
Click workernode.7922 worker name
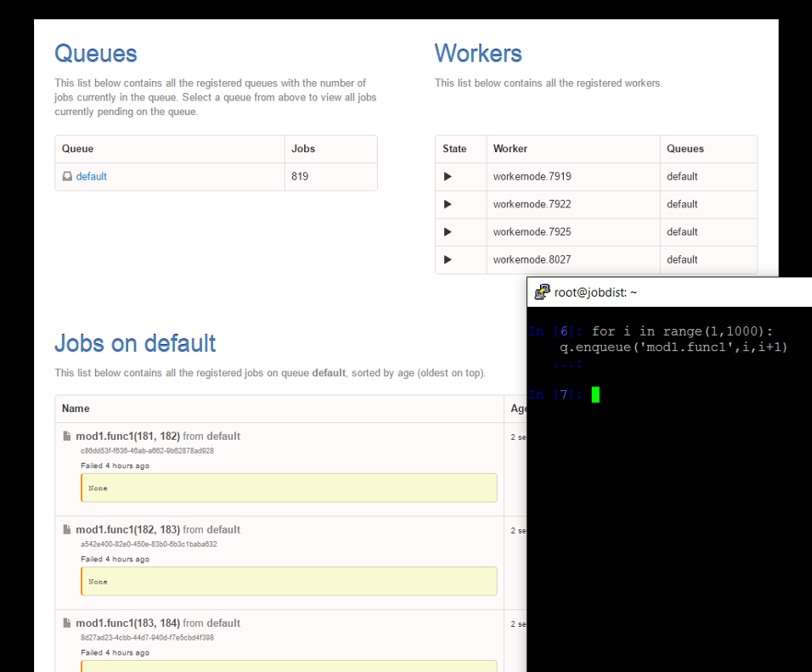pos(532,204)
